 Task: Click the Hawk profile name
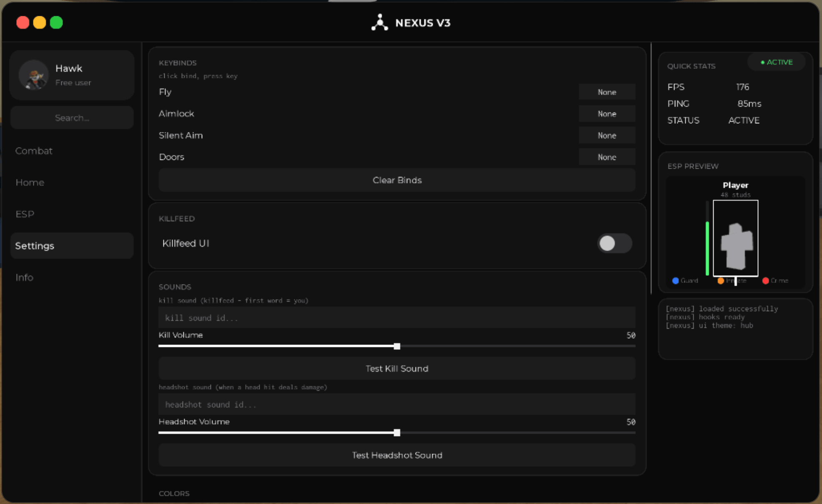click(69, 68)
